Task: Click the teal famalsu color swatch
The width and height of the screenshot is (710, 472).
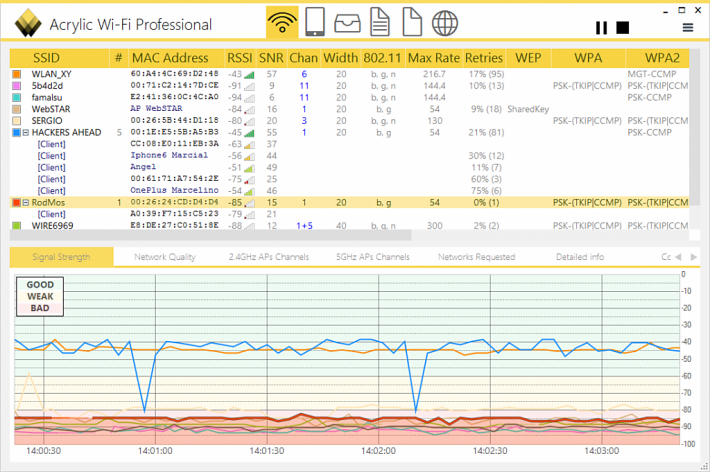Action: pyautogui.click(x=17, y=97)
